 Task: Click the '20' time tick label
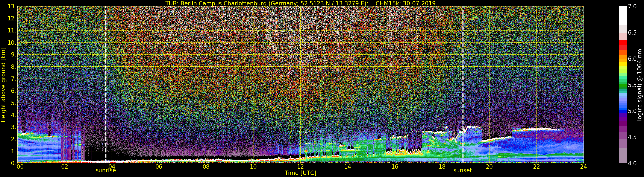click(489, 166)
